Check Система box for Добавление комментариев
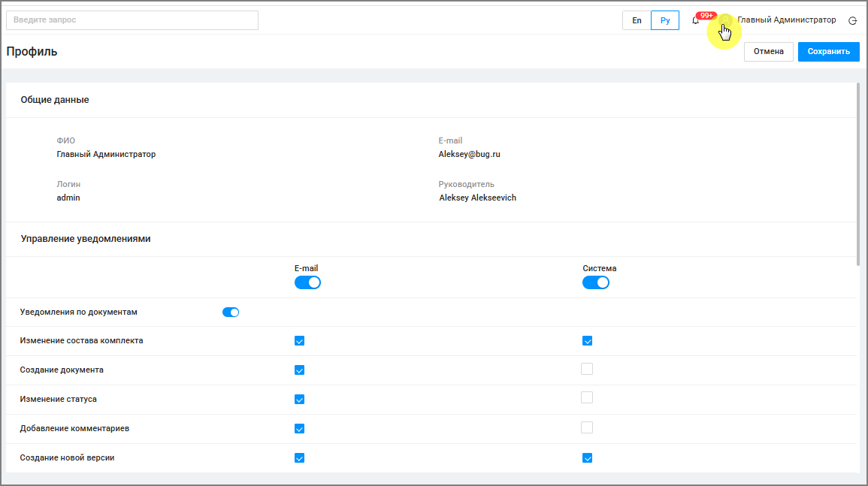The width and height of the screenshot is (868, 486). point(587,427)
